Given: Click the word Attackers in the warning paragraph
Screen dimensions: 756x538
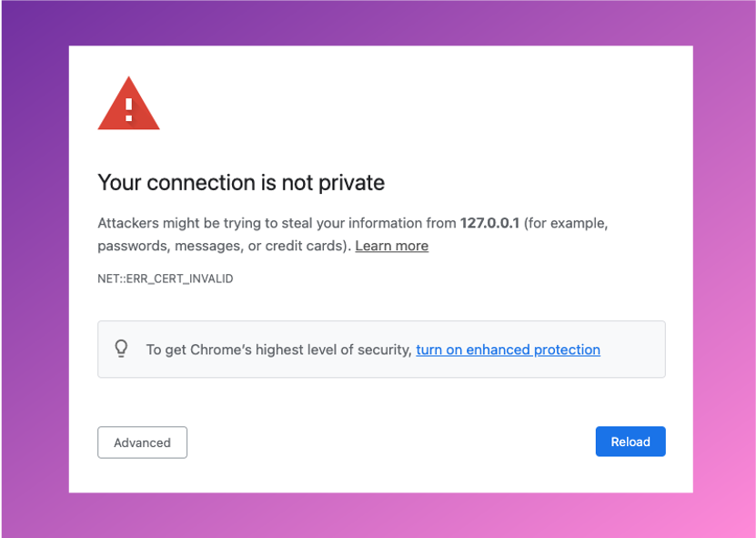Looking at the screenshot, I should pos(128,223).
